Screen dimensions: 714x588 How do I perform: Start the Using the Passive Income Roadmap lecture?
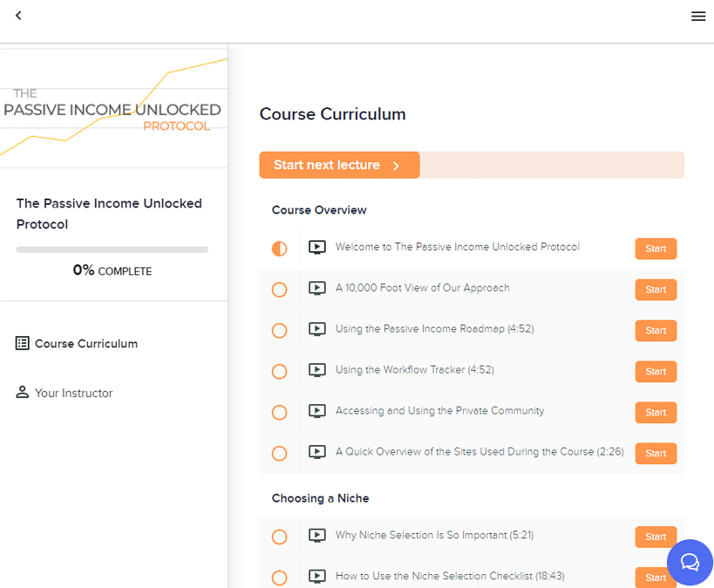click(x=656, y=331)
